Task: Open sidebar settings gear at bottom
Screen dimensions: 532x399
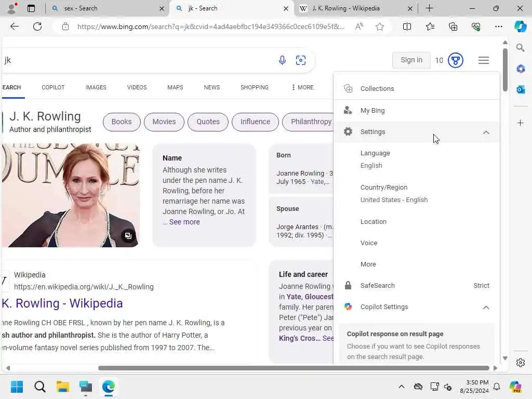Action: (x=521, y=363)
